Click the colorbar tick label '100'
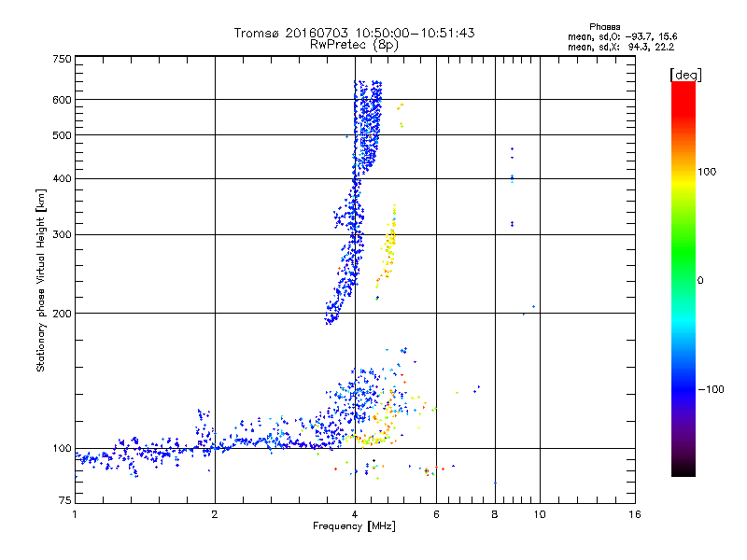 [x=707, y=172]
